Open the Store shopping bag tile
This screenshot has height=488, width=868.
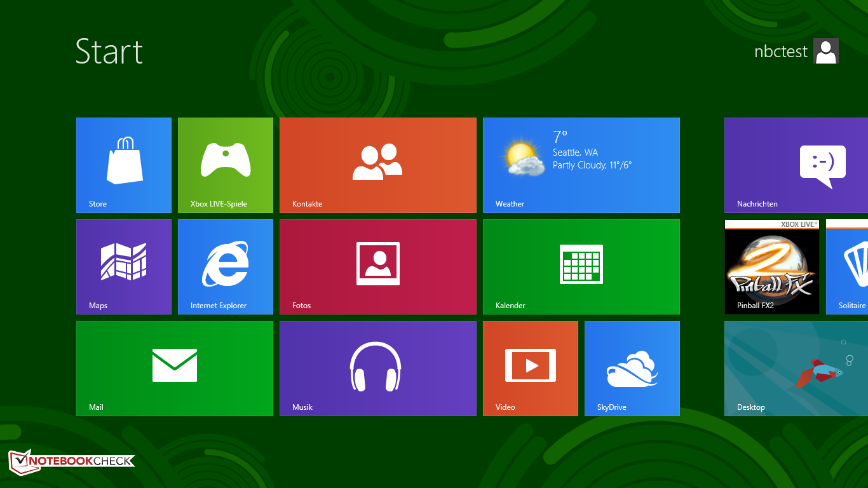point(124,165)
